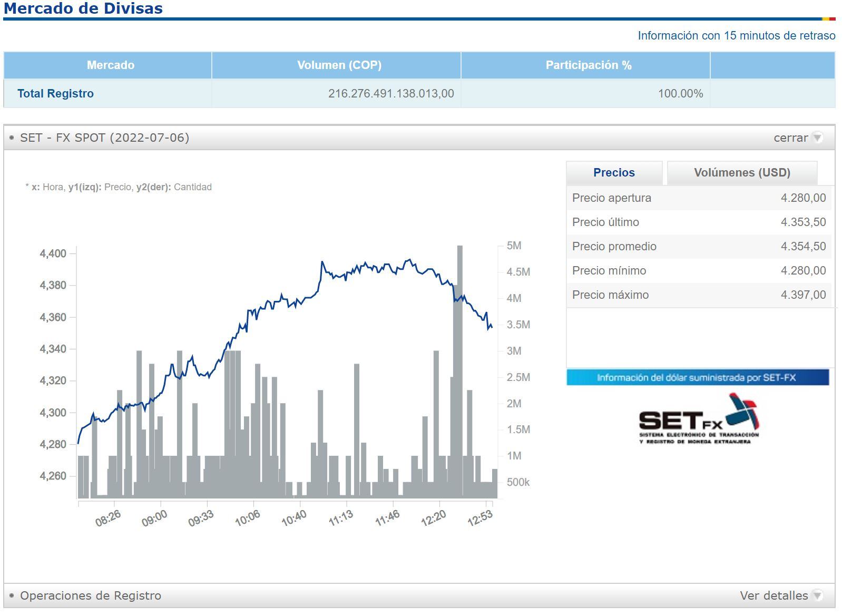Image resolution: width=842 pixels, height=616 pixels.
Task: Click the blue SET-FX dollar information banner
Action: point(697,377)
